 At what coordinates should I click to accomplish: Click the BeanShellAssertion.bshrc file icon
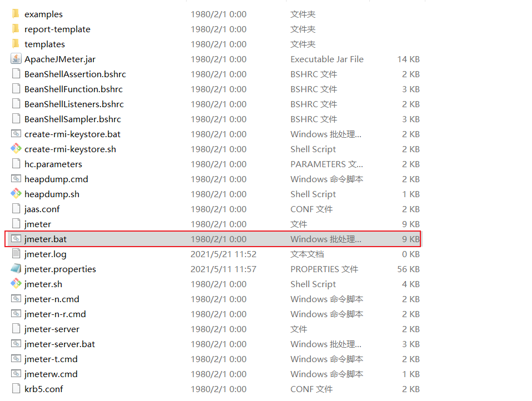(16, 74)
